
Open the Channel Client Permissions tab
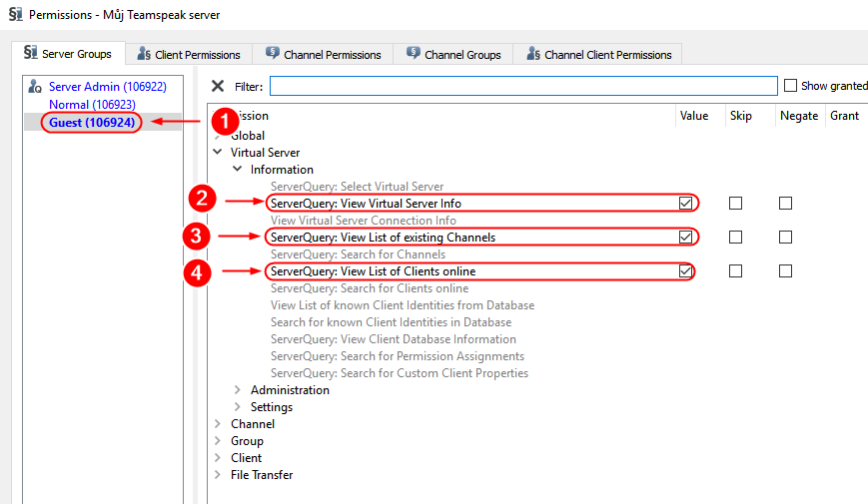point(597,54)
